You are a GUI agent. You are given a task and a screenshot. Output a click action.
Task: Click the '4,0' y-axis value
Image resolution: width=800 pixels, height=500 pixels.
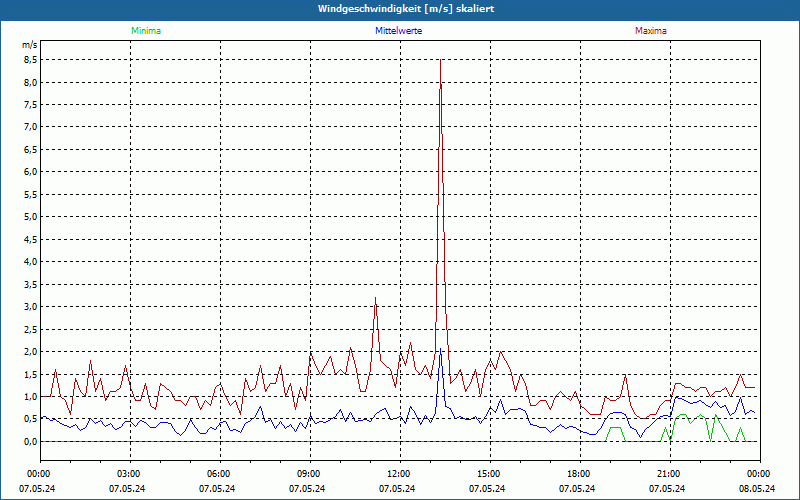click(31, 262)
